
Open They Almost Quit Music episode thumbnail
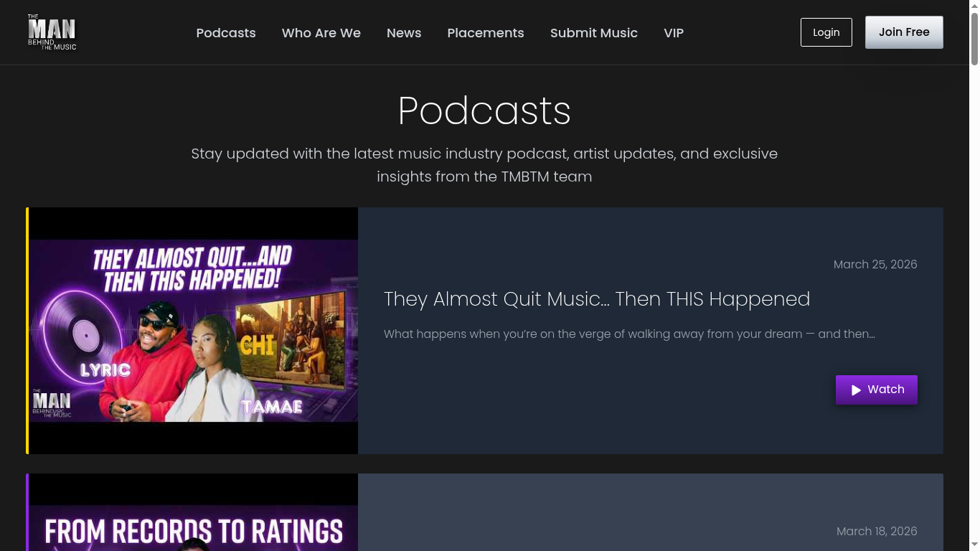click(193, 331)
